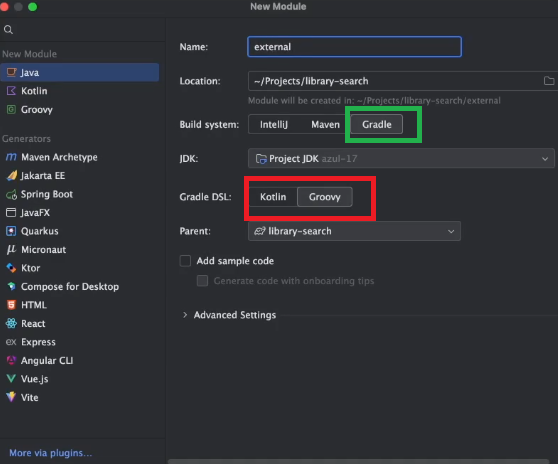Open the JDK dropdown arrow
The height and width of the screenshot is (464, 558).
pos(545,159)
